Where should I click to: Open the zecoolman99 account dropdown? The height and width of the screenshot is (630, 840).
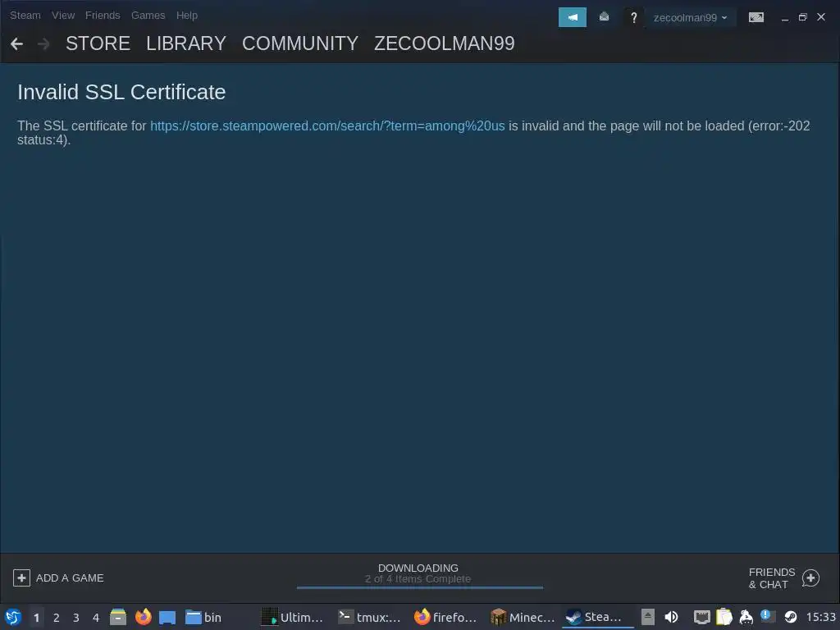(x=690, y=18)
